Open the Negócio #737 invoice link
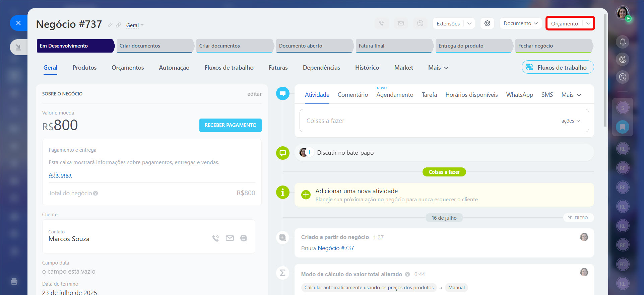This screenshot has width=644, height=295. [x=336, y=248]
